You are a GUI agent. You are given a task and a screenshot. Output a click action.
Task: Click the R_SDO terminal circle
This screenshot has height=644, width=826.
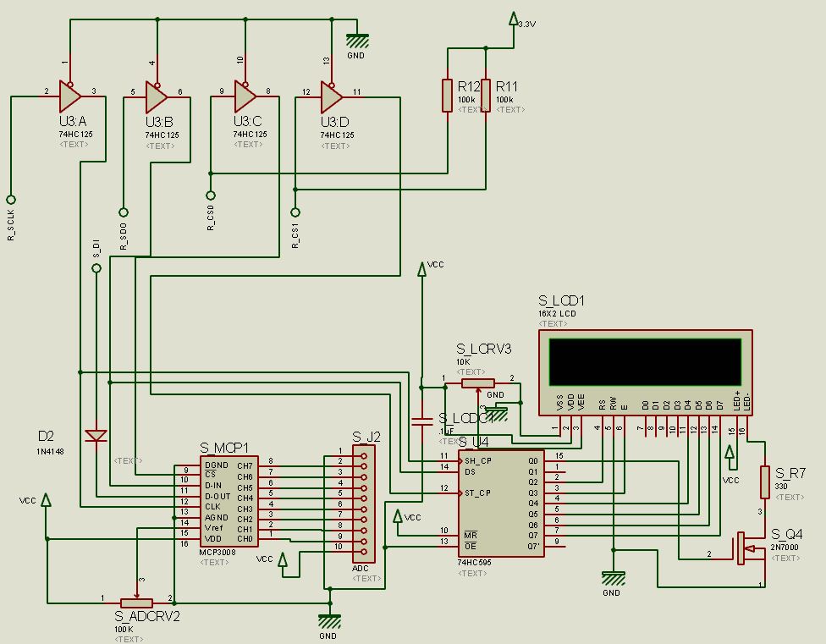click(x=124, y=212)
